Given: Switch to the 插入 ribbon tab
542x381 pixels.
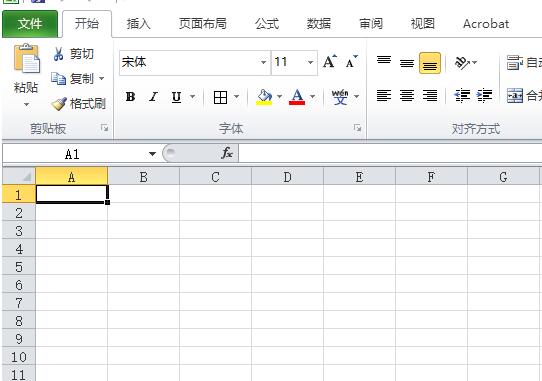Looking at the screenshot, I should (x=138, y=24).
